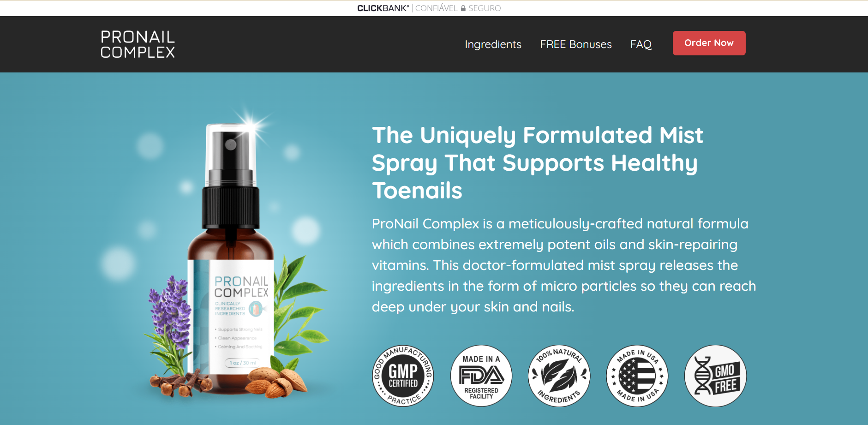Viewport: 868px width, 425px height.
Task: Go to the FAQ section link
Action: pos(641,44)
